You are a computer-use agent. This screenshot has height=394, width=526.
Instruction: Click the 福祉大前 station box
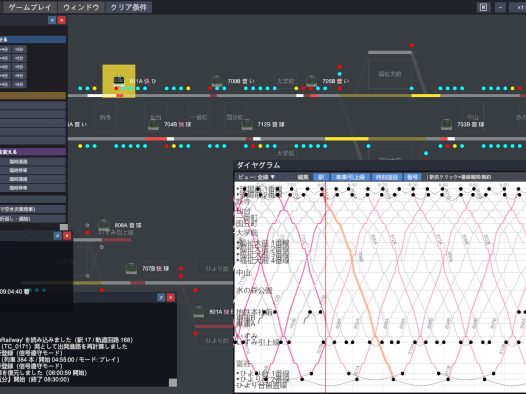point(390,74)
